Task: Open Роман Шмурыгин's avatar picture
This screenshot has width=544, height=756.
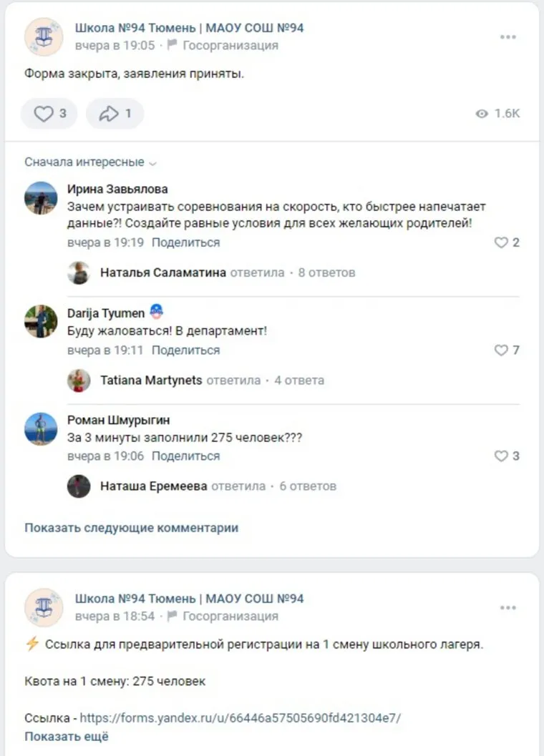Action: (41, 428)
